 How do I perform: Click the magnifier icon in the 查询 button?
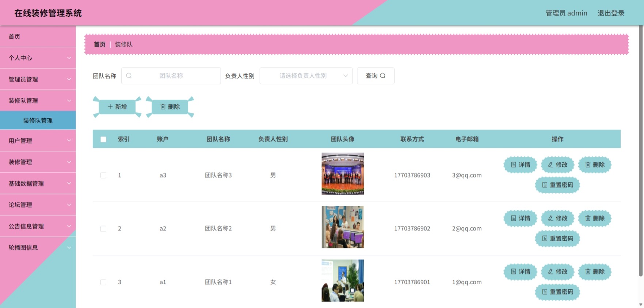pos(382,76)
